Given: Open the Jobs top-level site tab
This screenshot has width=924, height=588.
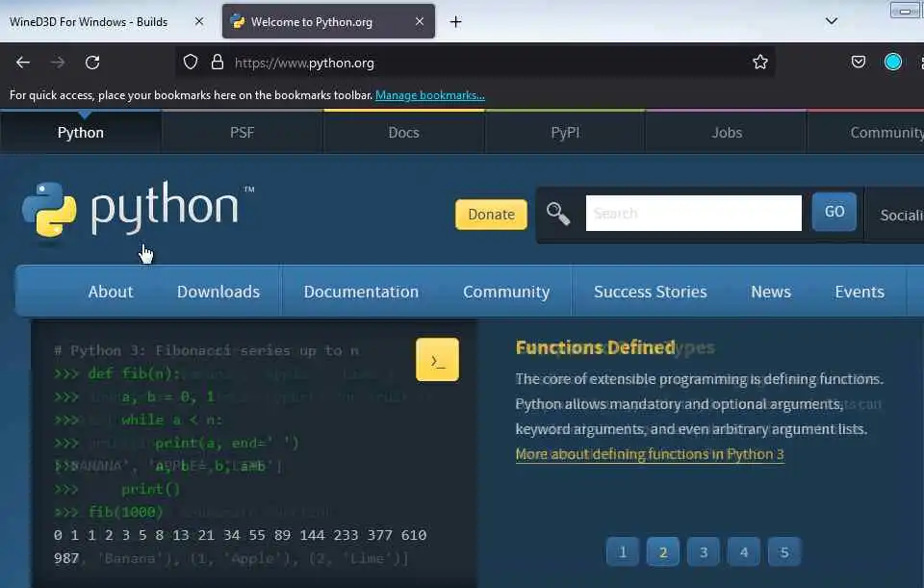Looking at the screenshot, I should 727,133.
